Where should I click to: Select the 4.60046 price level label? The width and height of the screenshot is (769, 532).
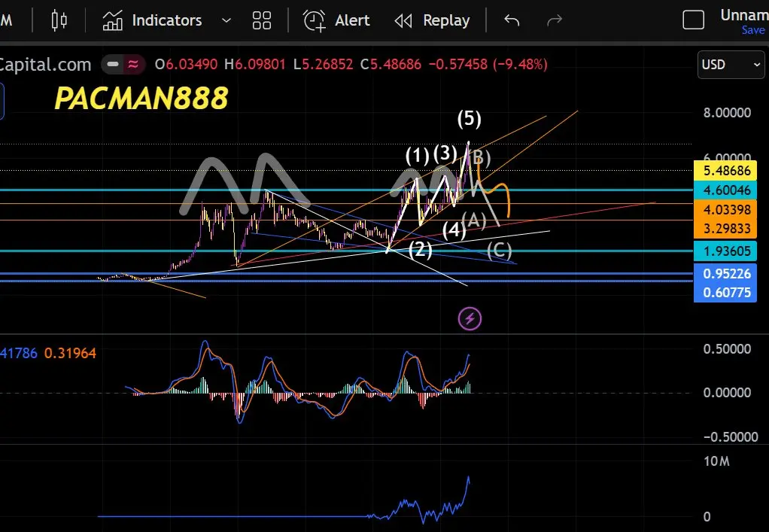click(x=725, y=190)
